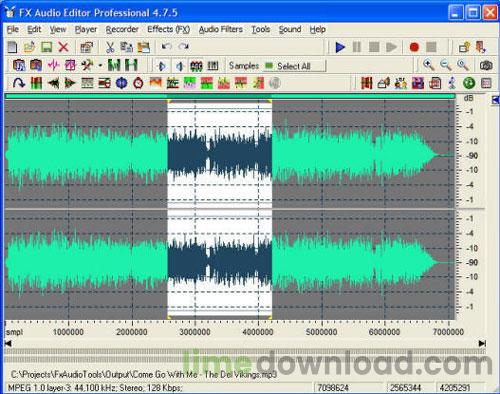Click the wrench and hammer tools icon
This screenshot has height=394, width=500.
coord(87,65)
